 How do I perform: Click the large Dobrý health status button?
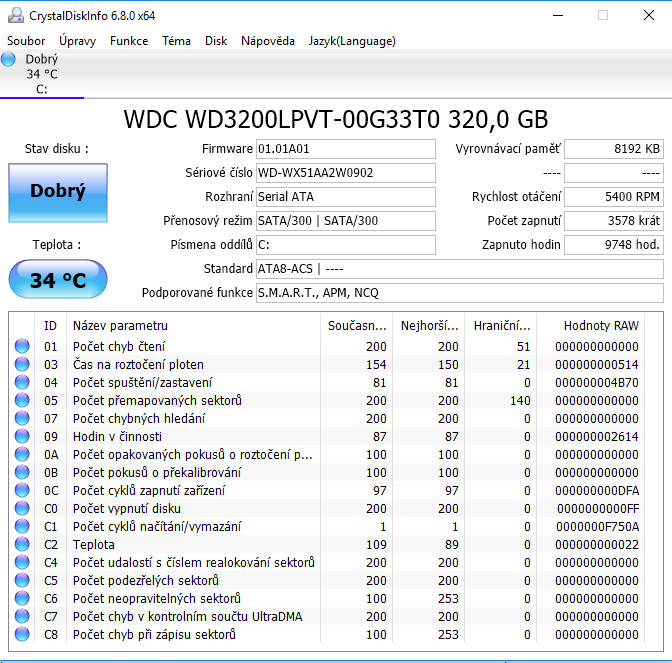[x=58, y=192]
